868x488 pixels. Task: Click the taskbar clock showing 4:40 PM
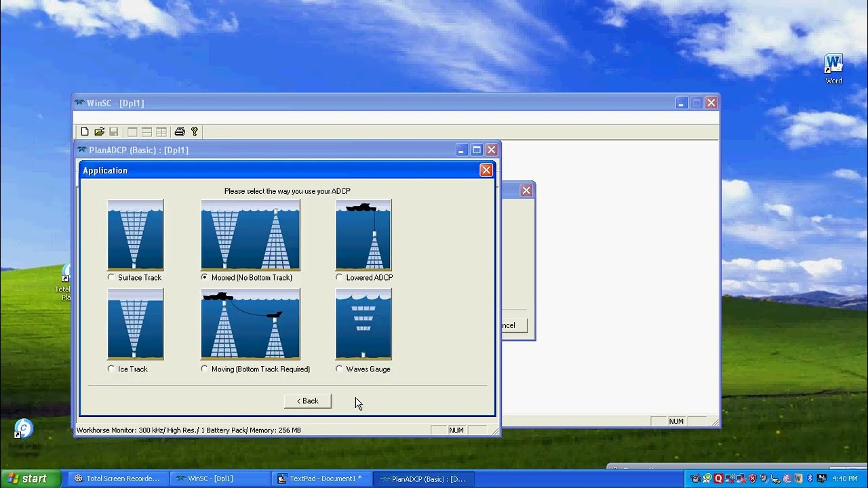[845, 479]
